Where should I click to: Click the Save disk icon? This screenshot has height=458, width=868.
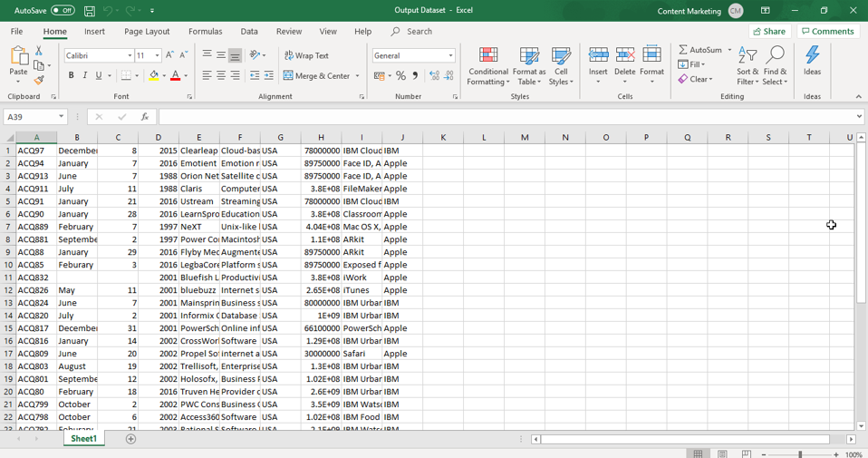[x=89, y=11]
